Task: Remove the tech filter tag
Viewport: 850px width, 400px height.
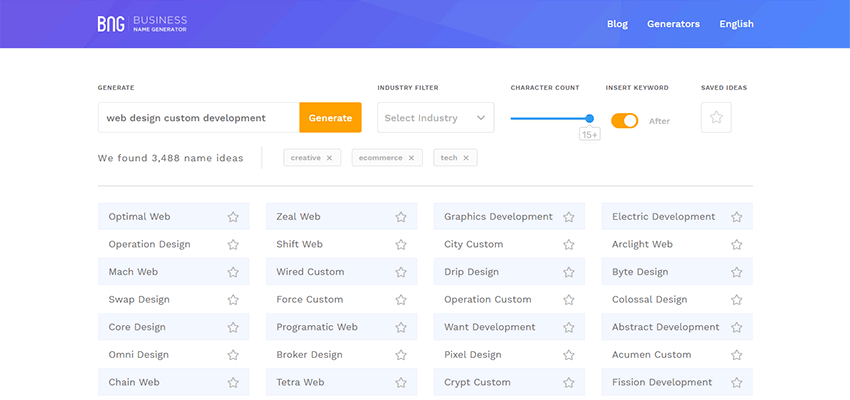Action: coord(466,158)
